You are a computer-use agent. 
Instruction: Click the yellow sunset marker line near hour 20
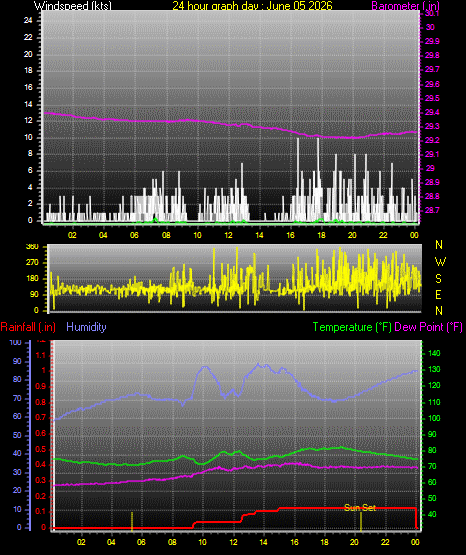pyautogui.click(x=361, y=522)
